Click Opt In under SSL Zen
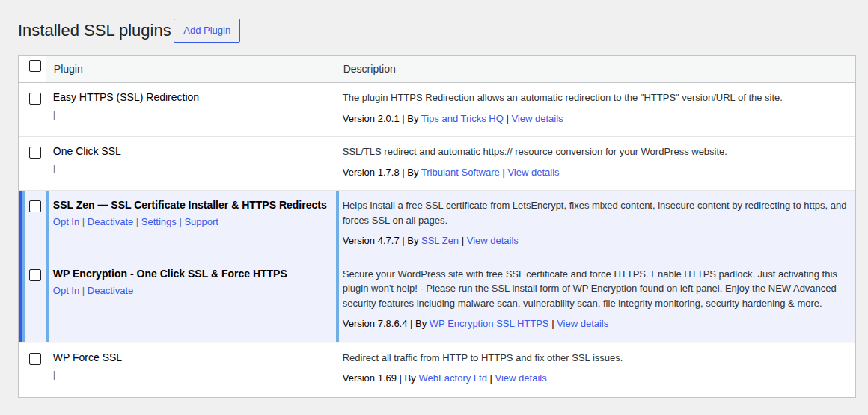Image resolution: width=868 pixels, height=415 pixels. [x=66, y=222]
